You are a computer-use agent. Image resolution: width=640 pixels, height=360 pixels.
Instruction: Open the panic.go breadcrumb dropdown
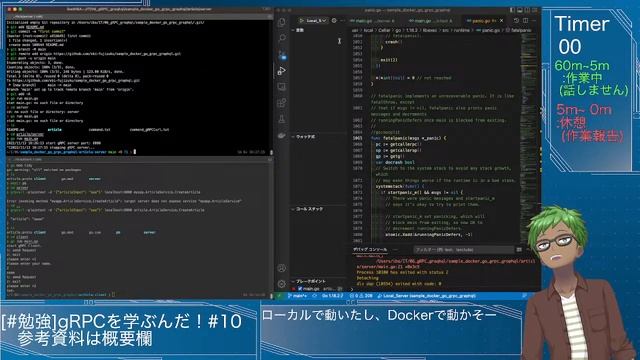pyautogui.click(x=488, y=30)
